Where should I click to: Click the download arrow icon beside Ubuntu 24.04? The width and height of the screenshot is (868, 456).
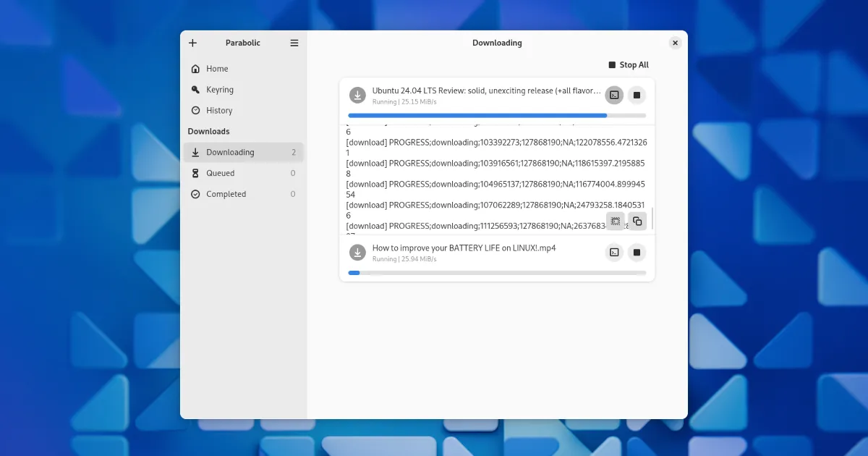357,96
